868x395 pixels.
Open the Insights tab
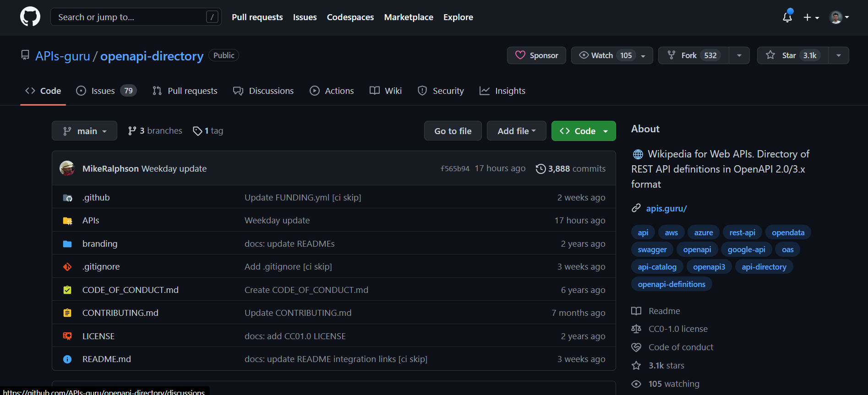502,91
